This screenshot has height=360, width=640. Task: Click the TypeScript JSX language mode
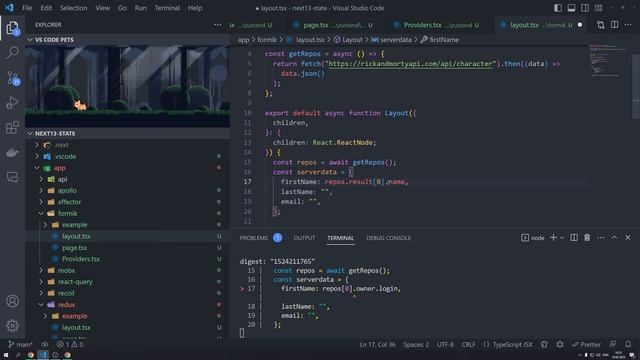(x=512, y=344)
